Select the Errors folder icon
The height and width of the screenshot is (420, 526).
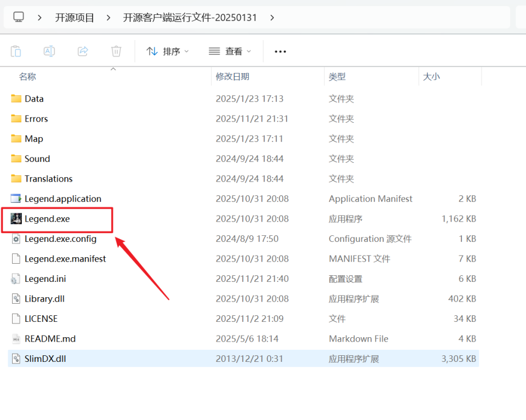coord(16,118)
